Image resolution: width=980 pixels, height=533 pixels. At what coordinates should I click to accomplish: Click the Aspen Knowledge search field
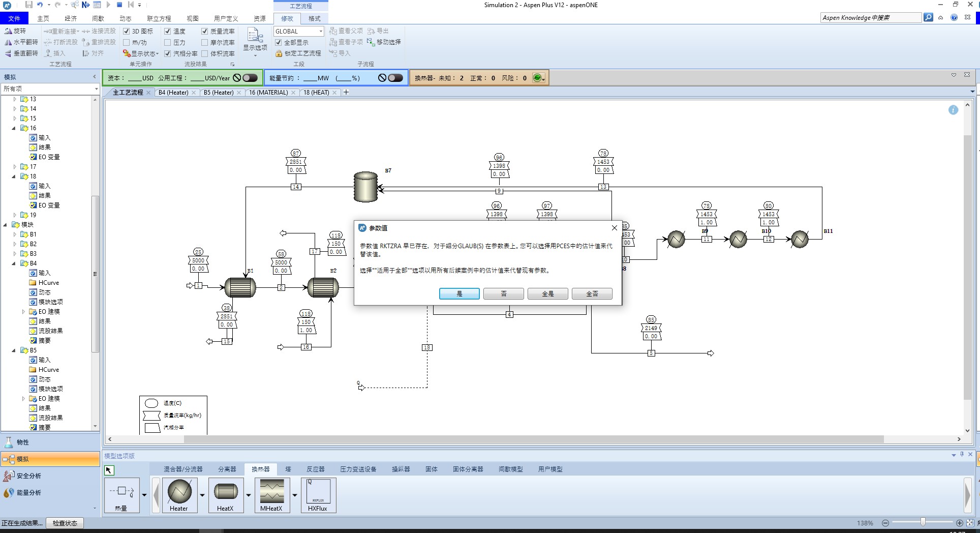click(x=871, y=17)
